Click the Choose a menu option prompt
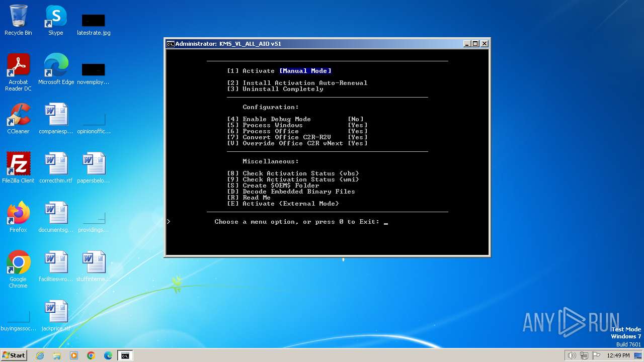The height and width of the screenshot is (362, 644). coord(297,222)
